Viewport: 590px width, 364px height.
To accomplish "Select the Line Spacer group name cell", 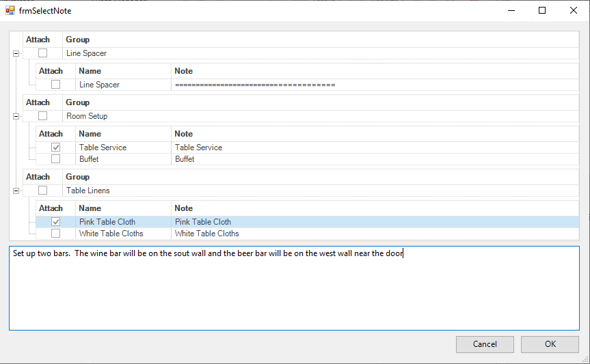I will pos(321,53).
